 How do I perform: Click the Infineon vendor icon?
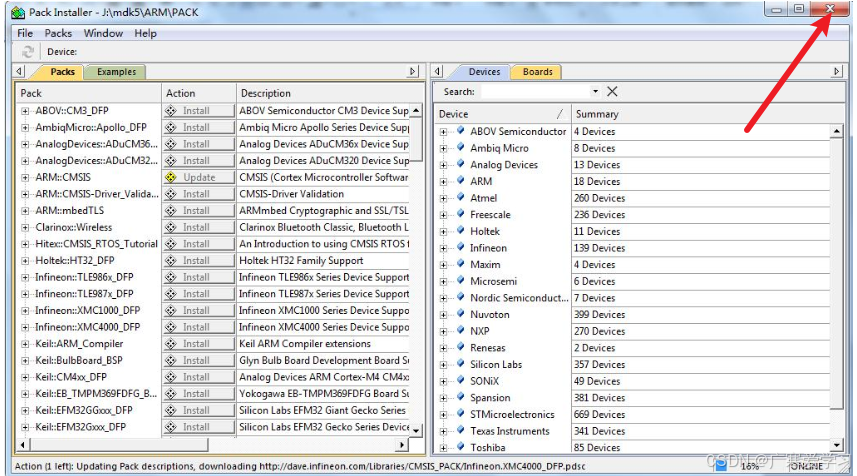460,248
